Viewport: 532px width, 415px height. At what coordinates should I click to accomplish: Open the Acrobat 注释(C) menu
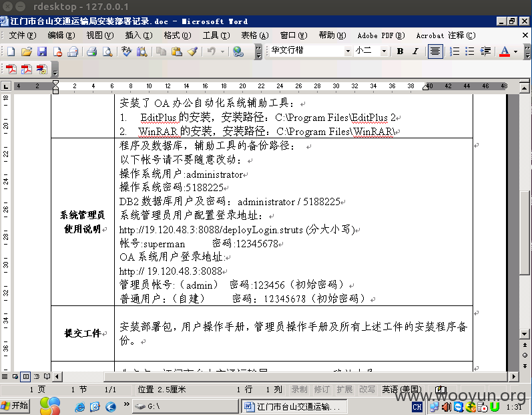point(446,35)
